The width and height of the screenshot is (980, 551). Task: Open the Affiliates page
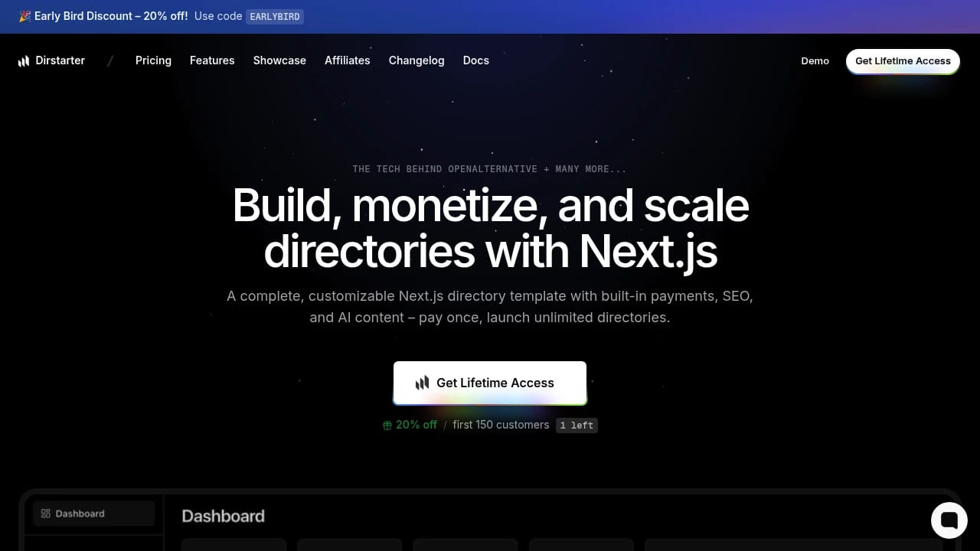(348, 60)
